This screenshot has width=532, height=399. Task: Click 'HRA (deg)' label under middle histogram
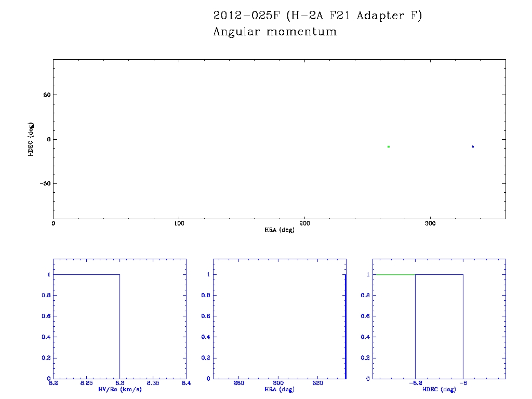(x=280, y=389)
